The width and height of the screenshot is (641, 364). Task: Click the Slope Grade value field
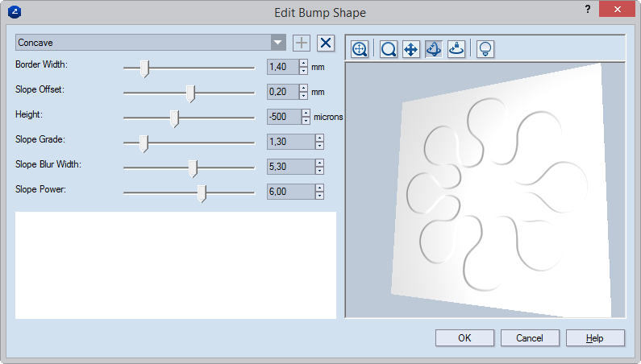[x=291, y=142]
